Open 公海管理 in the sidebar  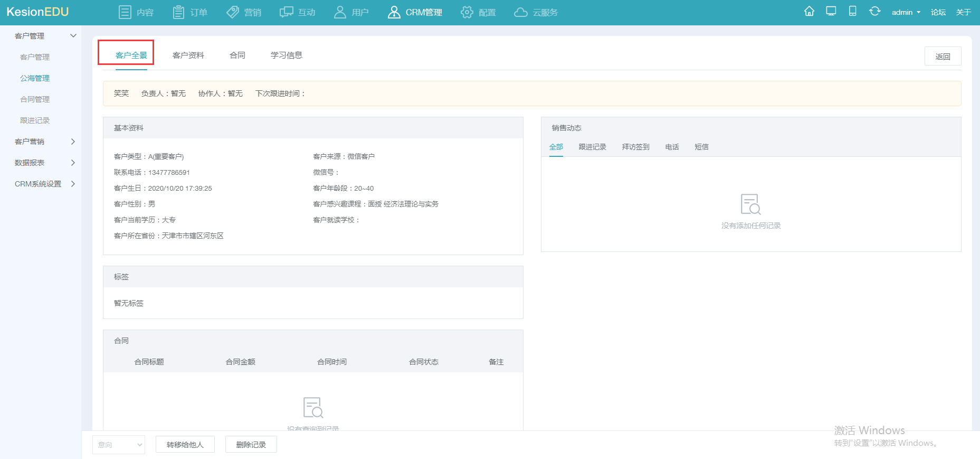coord(35,78)
